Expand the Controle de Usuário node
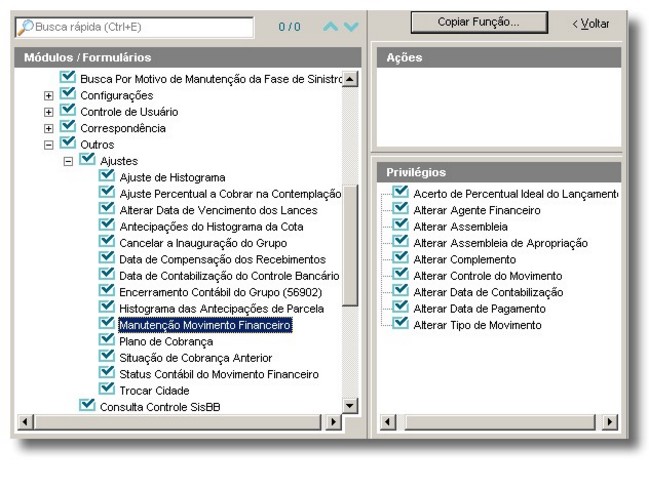 pyautogui.click(x=48, y=112)
